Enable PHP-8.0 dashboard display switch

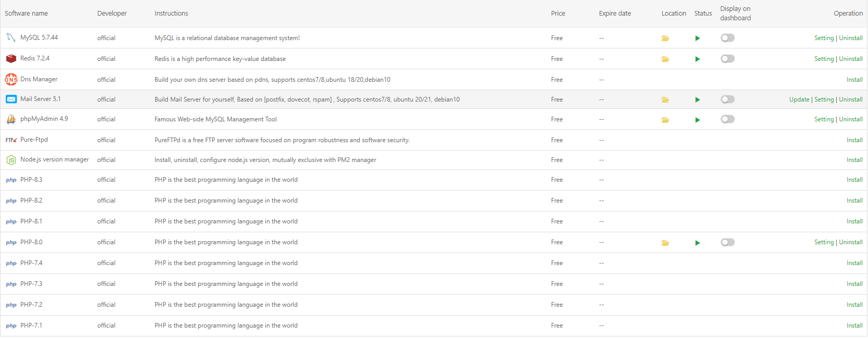(x=728, y=242)
